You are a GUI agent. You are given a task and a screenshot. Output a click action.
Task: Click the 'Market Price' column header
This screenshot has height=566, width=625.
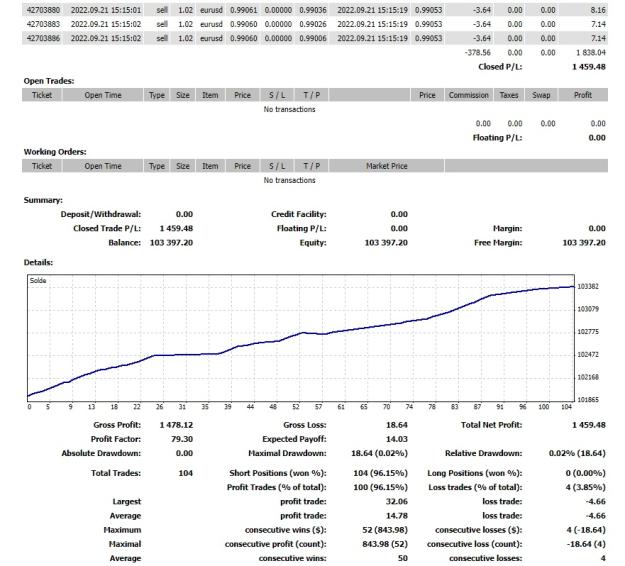pos(386,166)
